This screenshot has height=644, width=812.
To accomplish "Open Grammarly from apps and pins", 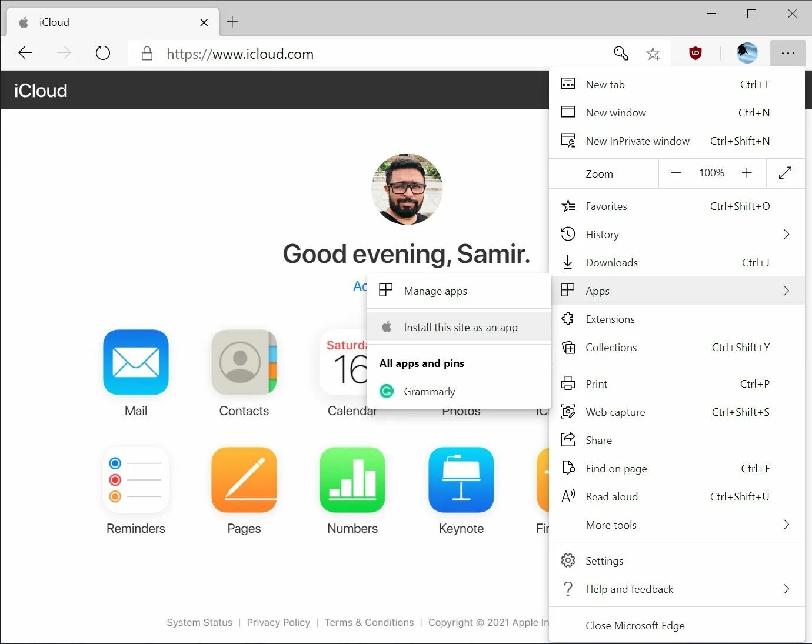I will (459, 392).
